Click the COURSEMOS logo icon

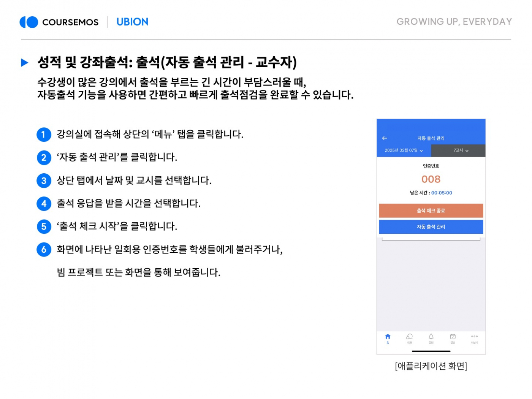tap(29, 22)
